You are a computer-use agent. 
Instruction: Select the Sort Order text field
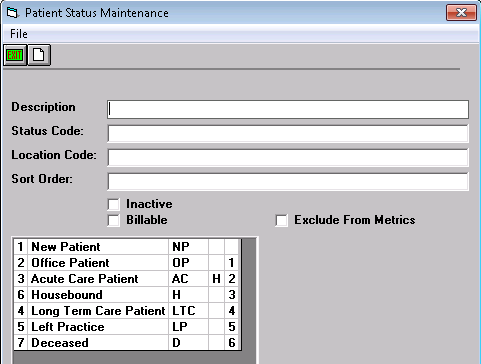click(x=288, y=181)
